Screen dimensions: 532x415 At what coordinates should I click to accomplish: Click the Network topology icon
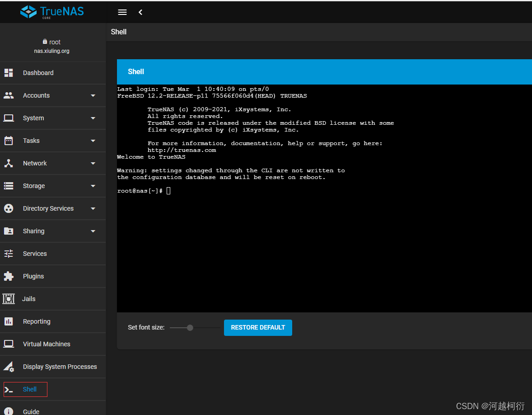pos(9,163)
